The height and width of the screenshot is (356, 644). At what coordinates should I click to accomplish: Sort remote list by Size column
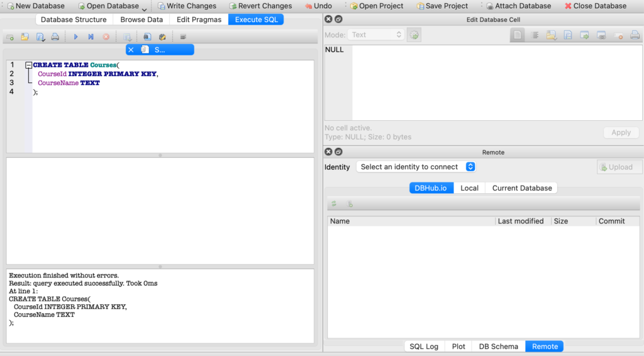574,221
